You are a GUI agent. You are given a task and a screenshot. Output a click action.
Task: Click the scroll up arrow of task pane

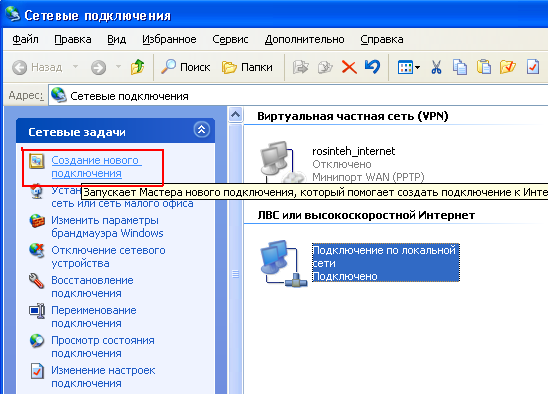pos(236,115)
